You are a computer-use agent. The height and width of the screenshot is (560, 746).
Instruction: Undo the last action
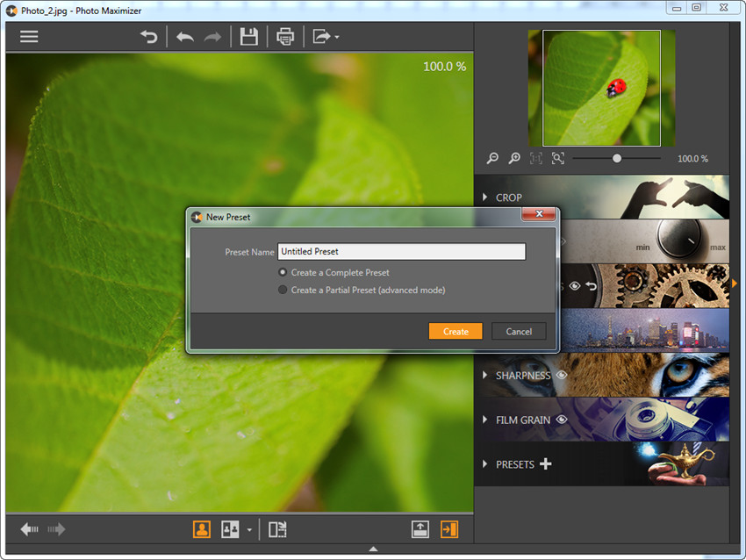coord(185,37)
